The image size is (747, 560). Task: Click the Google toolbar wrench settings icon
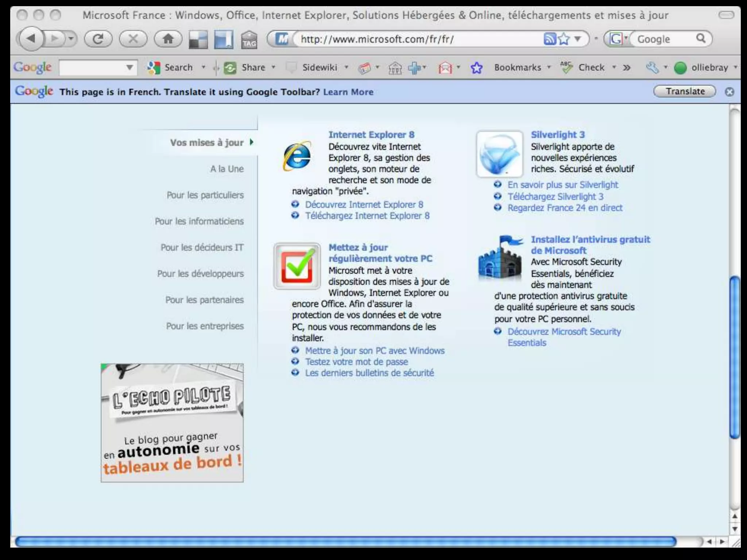[652, 67]
